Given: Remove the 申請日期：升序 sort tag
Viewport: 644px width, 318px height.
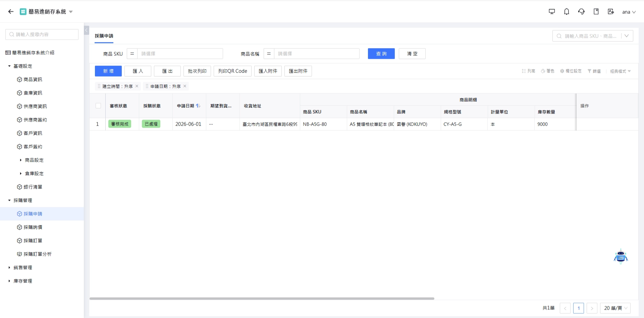Looking at the screenshot, I should [x=185, y=86].
